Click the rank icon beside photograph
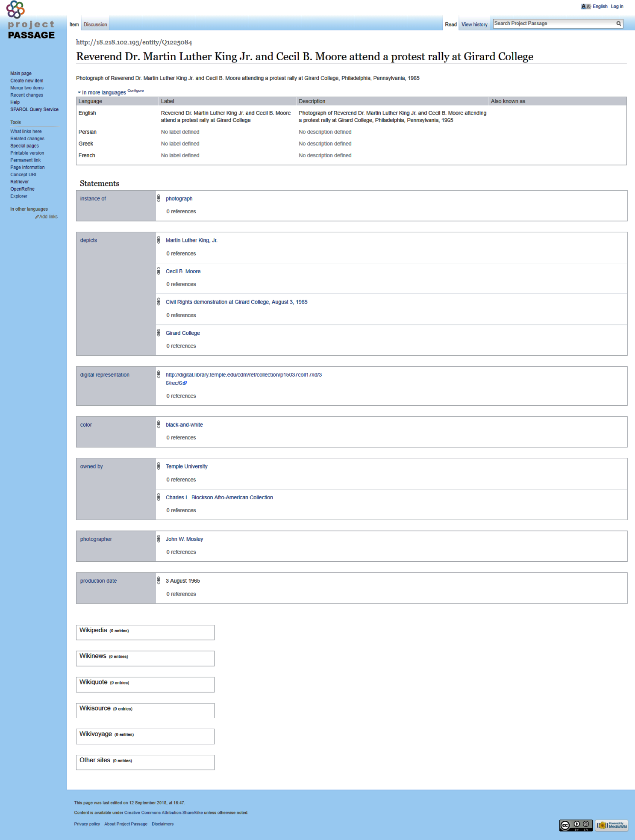 (159, 198)
